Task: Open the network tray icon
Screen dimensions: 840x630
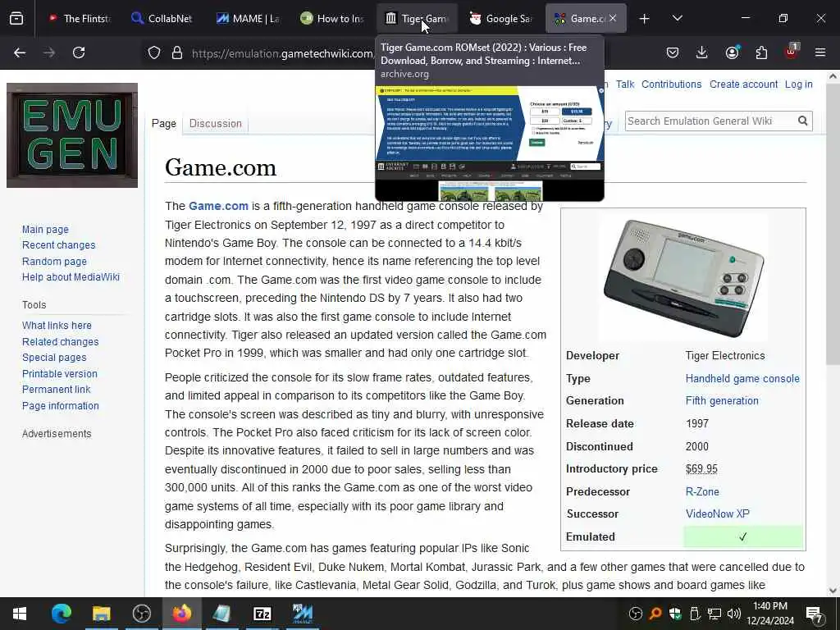Action: 714,614
